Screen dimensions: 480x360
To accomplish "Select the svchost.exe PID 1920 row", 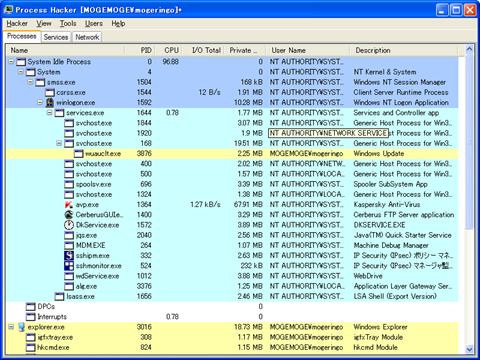I will tap(232, 133).
